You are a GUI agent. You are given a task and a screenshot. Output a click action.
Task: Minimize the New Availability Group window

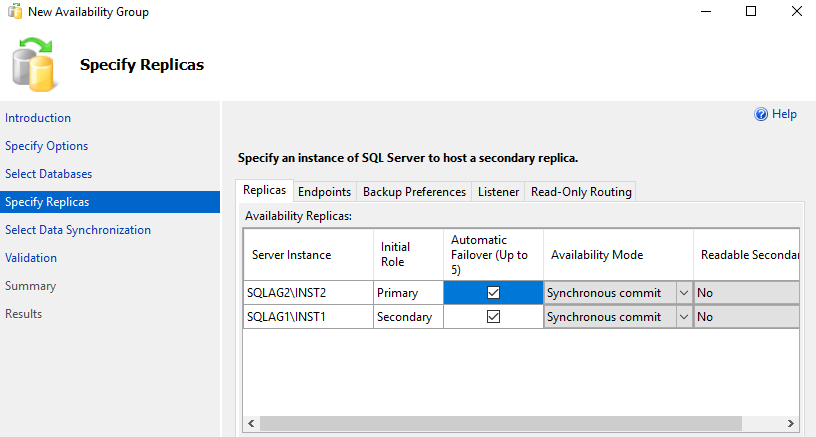705,11
